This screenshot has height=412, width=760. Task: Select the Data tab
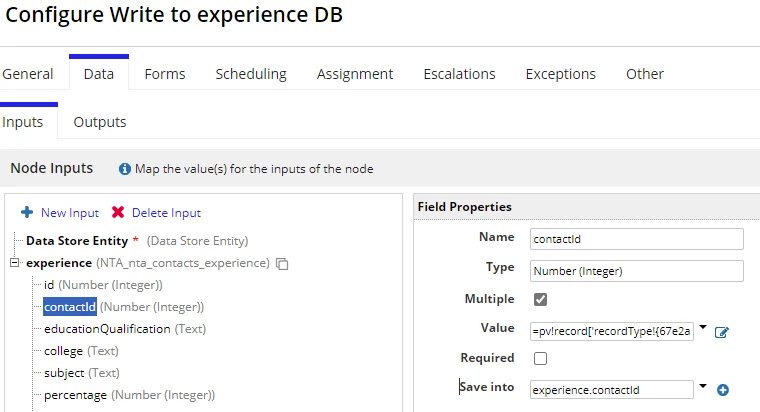[x=99, y=74]
